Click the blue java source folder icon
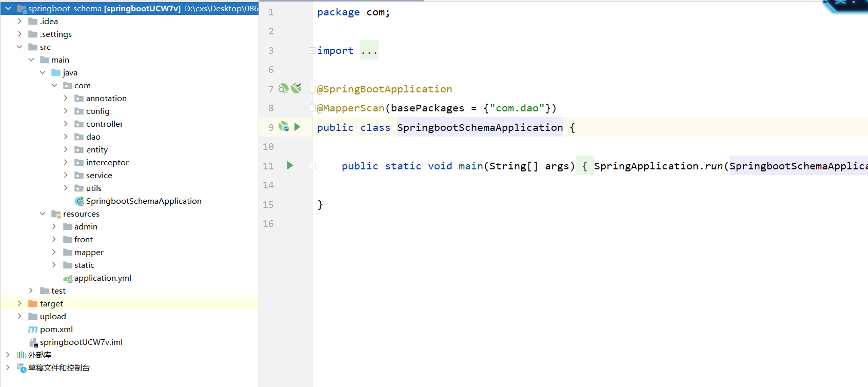Viewport: 868px width, 387px height. click(x=56, y=73)
